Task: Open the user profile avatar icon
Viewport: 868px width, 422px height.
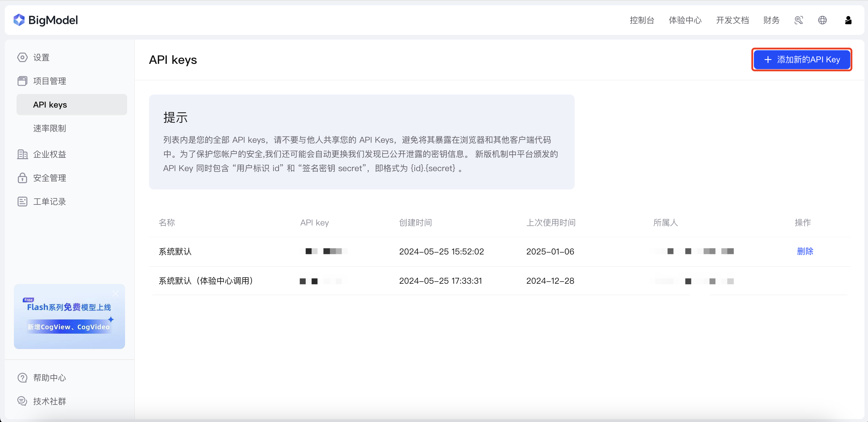Action: tap(848, 20)
